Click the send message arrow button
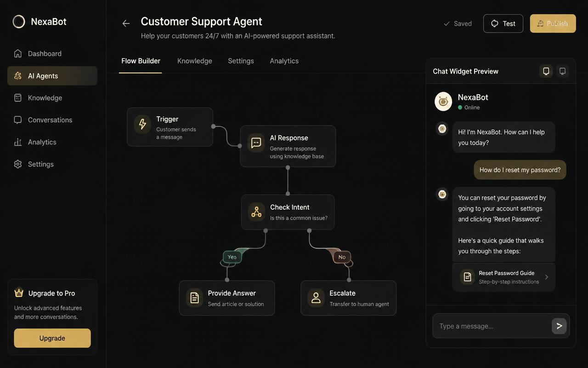 [x=559, y=326]
